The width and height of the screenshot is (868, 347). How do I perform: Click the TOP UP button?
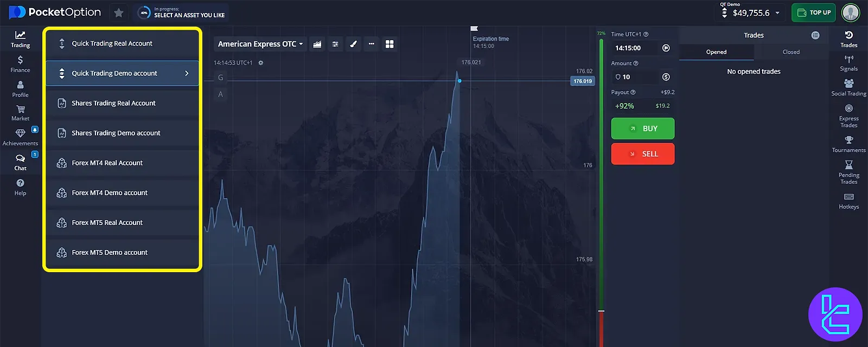click(x=814, y=12)
